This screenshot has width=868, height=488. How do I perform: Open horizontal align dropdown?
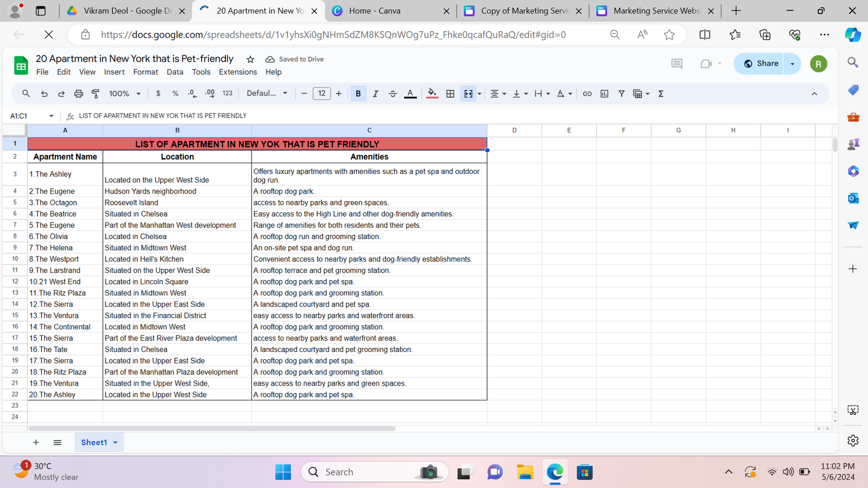[x=498, y=94]
